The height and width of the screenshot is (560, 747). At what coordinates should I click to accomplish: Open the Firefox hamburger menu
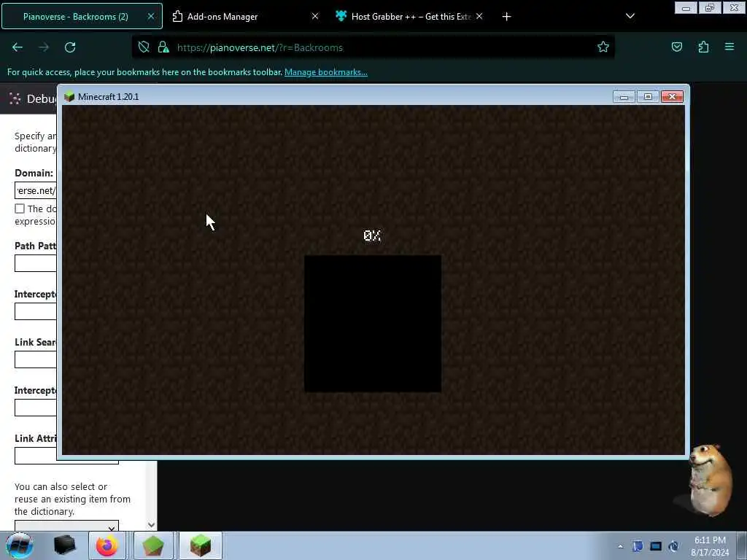coord(729,47)
